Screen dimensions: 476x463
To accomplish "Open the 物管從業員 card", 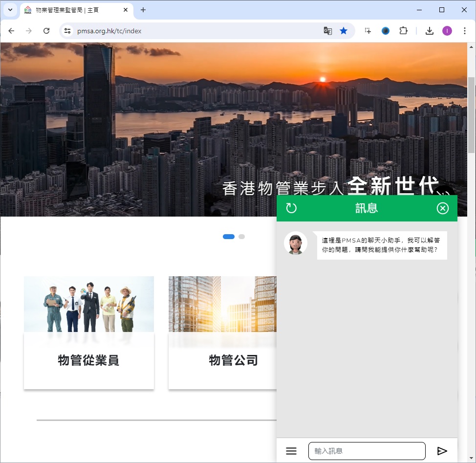I will [89, 332].
